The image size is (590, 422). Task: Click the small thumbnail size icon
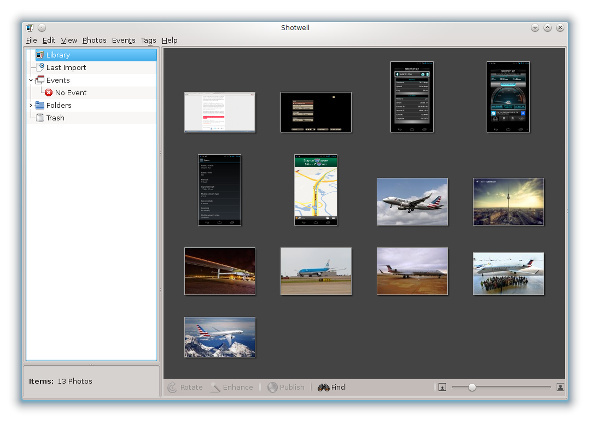(442, 387)
